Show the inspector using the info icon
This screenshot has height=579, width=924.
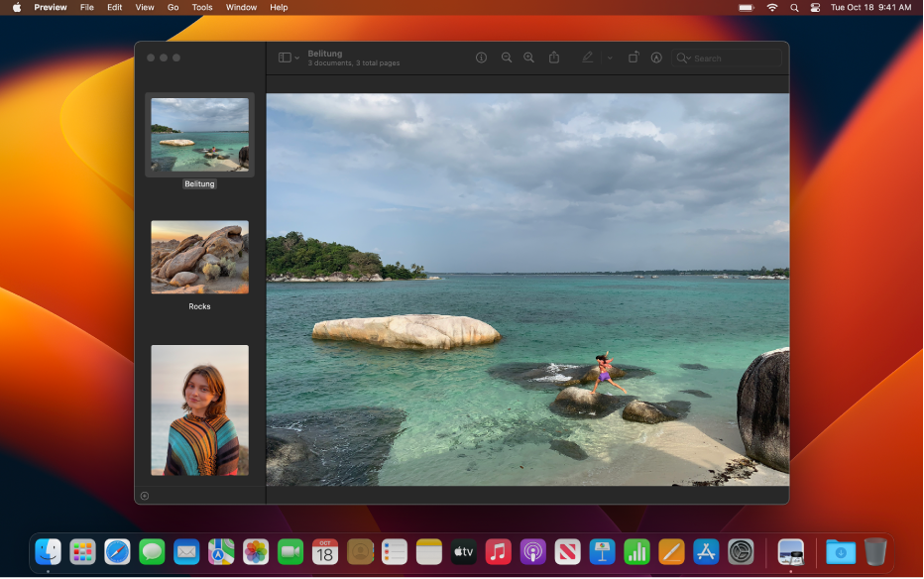click(x=482, y=58)
